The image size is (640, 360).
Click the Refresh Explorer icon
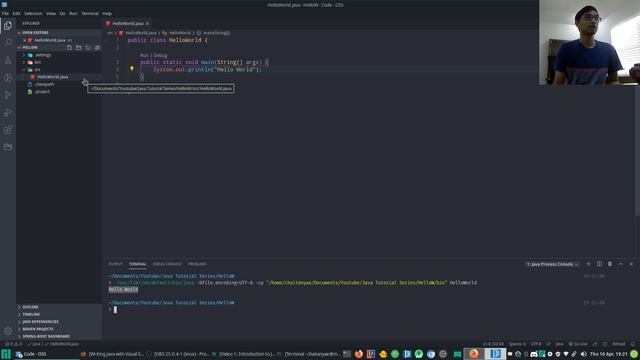88,48
